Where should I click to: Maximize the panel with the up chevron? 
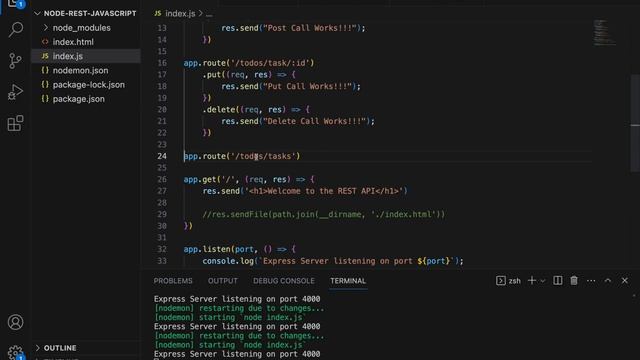pyautogui.click(x=608, y=280)
